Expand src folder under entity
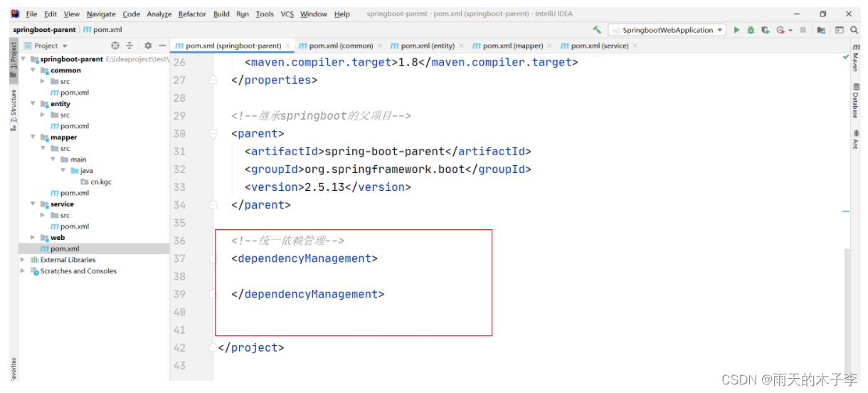The width and height of the screenshot is (868, 393). click(43, 115)
